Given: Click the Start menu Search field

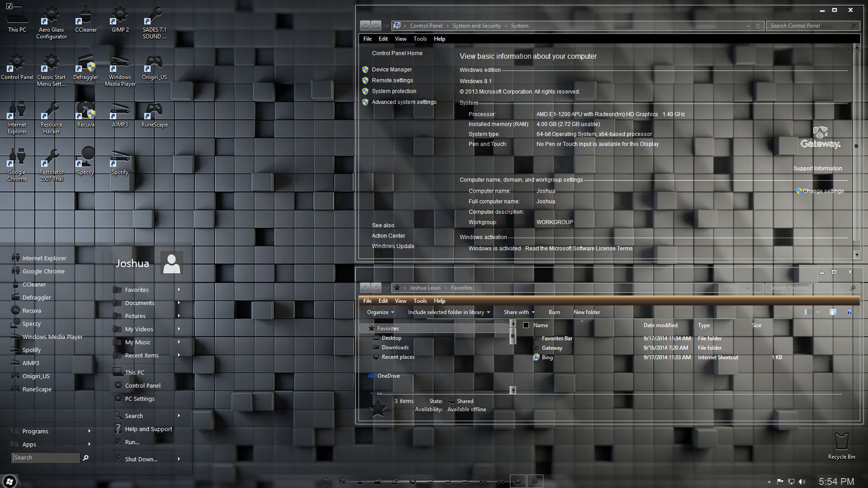Looking at the screenshot, I should 45,458.
